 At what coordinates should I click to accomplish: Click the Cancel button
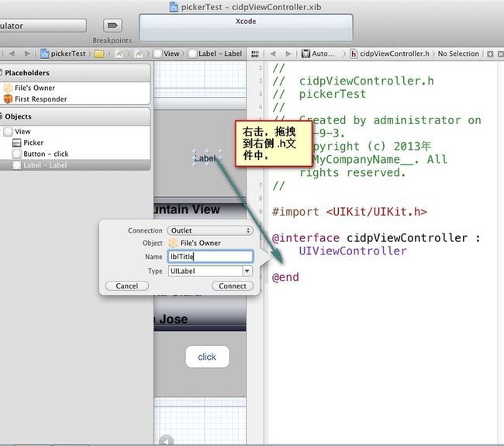point(127,286)
